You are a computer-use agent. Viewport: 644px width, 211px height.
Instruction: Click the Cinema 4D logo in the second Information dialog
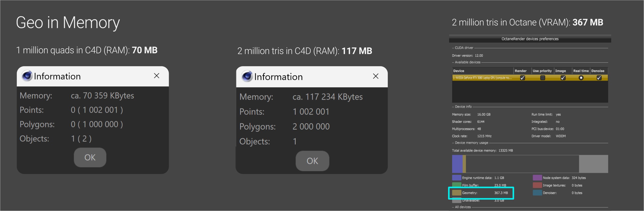(247, 76)
